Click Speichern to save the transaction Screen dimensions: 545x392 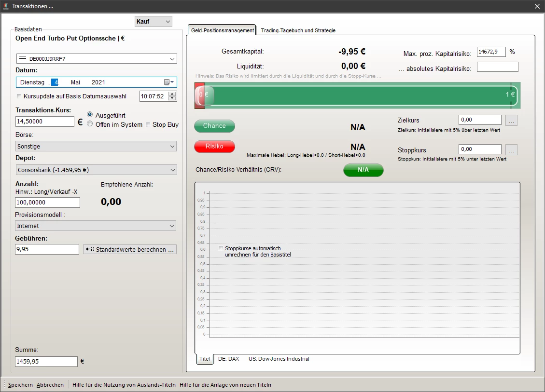[20, 385]
